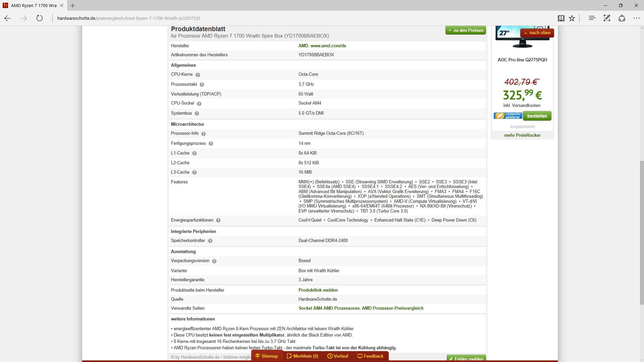Click the computer universe shop logo

tap(508, 116)
